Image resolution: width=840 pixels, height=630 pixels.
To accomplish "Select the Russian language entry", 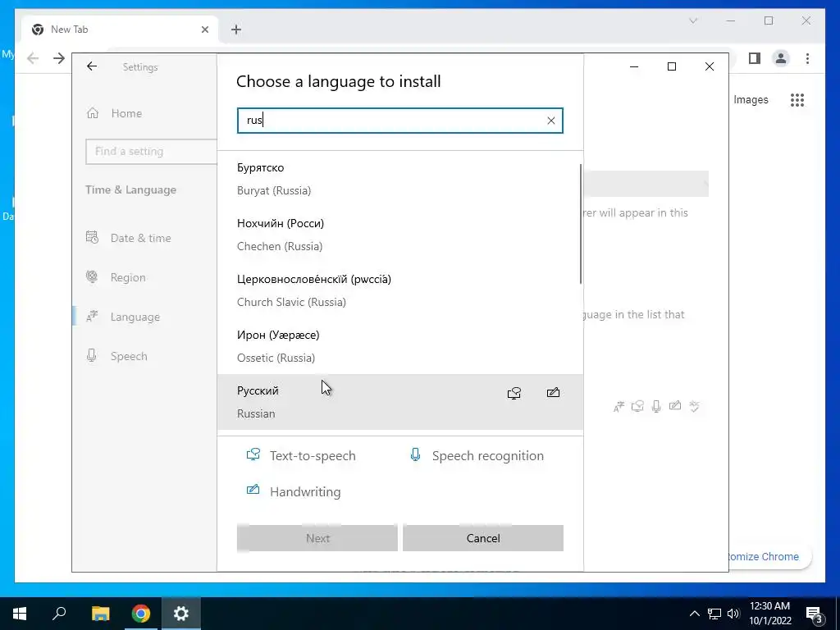I will coord(399,402).
